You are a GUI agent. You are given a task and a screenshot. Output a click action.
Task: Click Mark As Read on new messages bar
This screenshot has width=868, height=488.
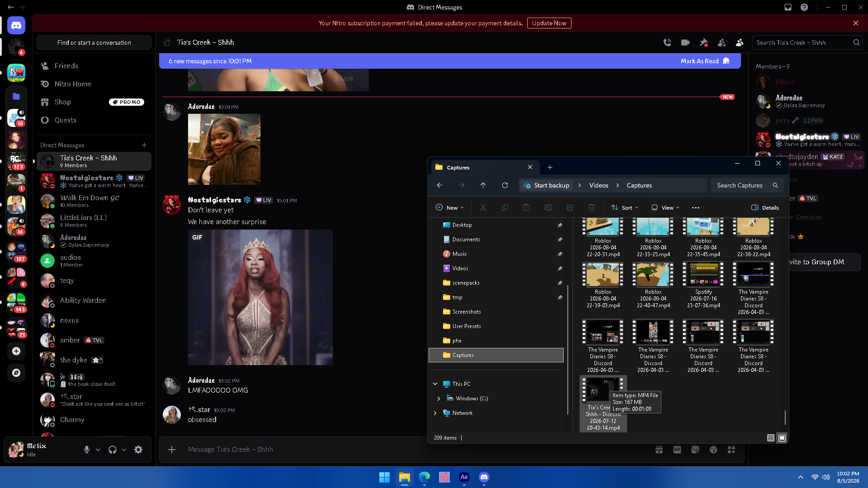pos(705,61)
